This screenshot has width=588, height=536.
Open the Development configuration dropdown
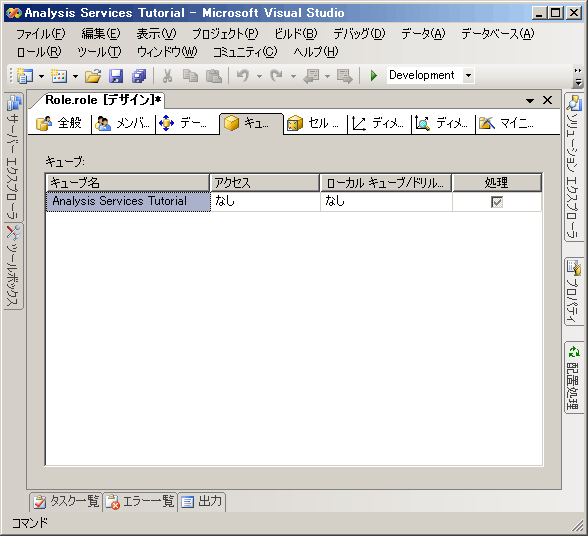pyautogui.click(x=468, y=75)
